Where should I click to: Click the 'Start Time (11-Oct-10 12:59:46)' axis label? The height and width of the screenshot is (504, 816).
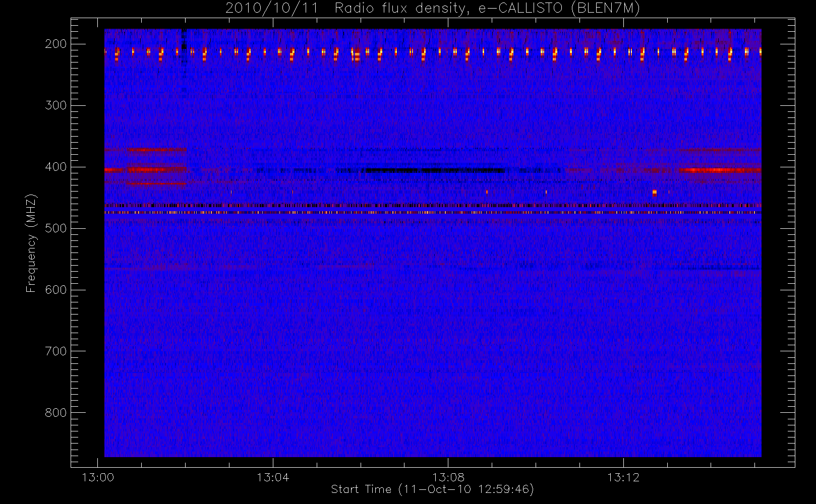click(x=432, y=489)
